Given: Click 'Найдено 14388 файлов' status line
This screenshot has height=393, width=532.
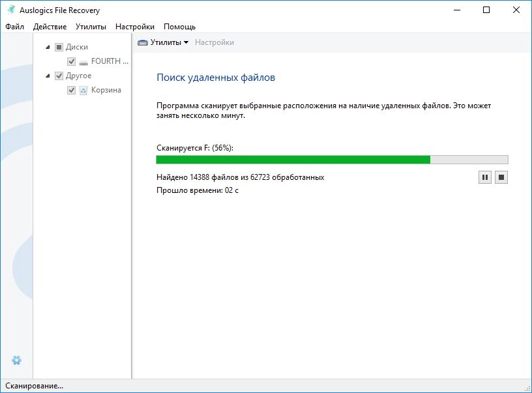Looking at the screenshot, I should [x=240, y=177].
